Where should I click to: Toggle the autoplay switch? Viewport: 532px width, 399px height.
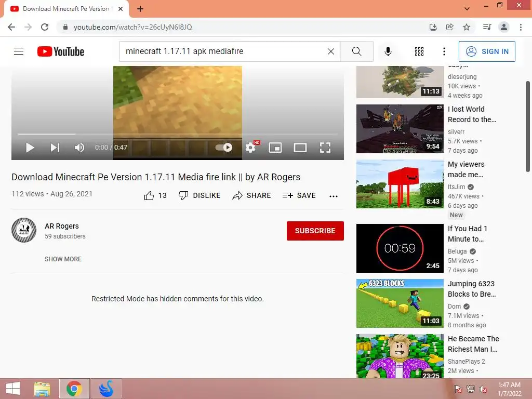click(x=224, y=147)
